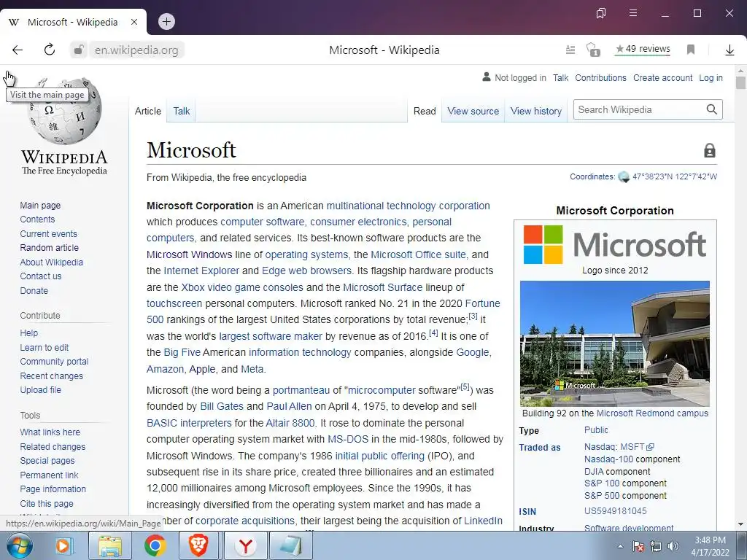Click the Building 92 campus photo
Viewport: 747px width, 560px height.
pyautogui.click(x=614, y=343)
